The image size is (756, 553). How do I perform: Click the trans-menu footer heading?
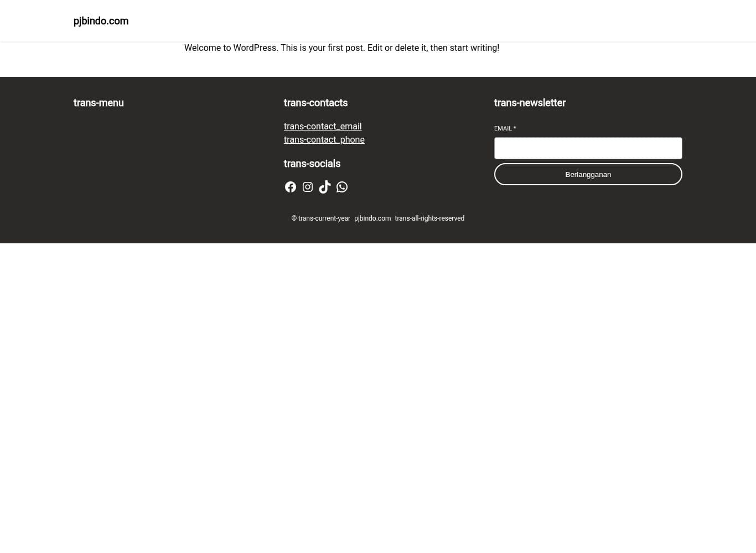point(99,103)
